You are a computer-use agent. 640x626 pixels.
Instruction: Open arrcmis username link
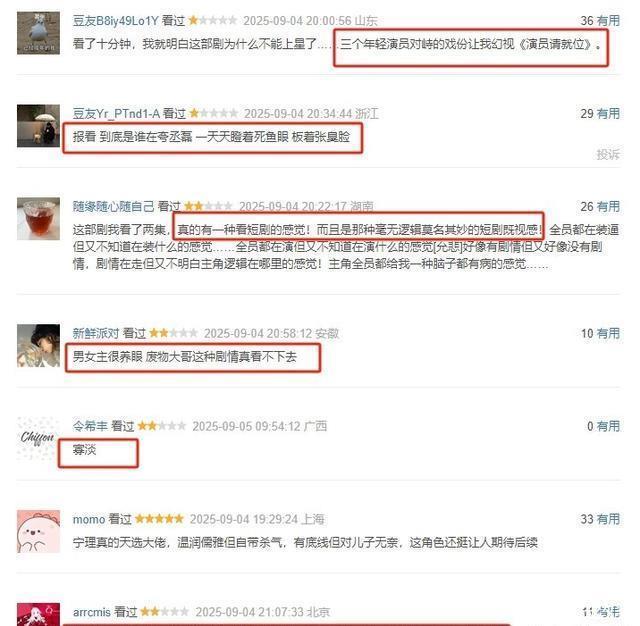(x=91, y=612)
